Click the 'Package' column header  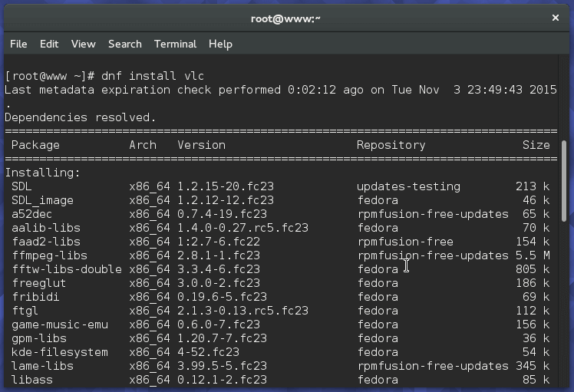point(35,145)
